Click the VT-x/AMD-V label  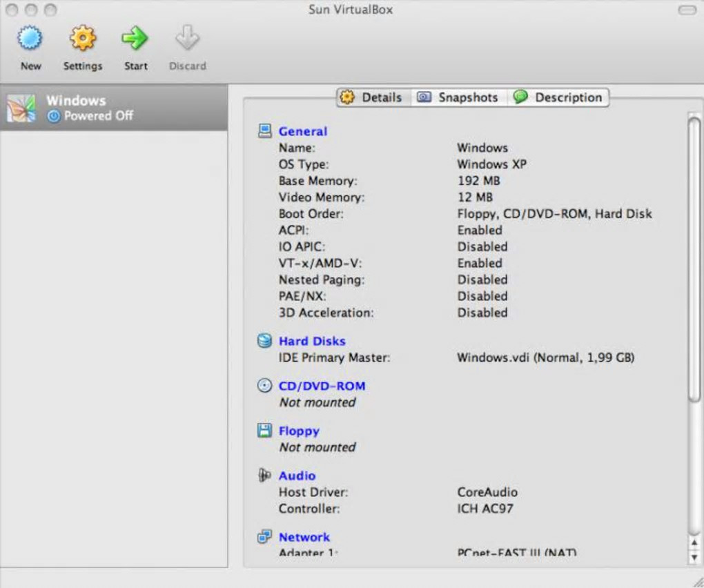click(320, 264)
